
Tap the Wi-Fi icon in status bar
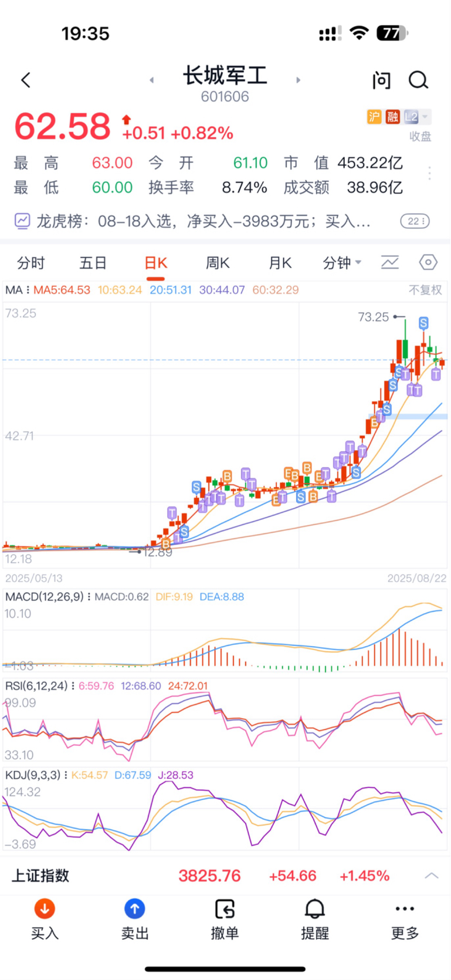point(359,33)
